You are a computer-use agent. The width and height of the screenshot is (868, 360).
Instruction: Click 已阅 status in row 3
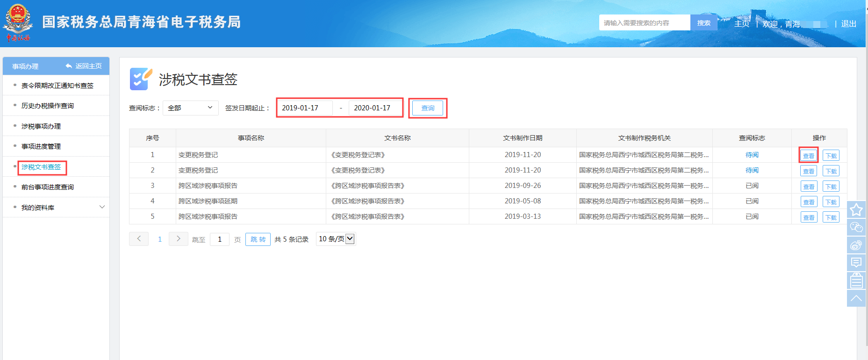752,186
